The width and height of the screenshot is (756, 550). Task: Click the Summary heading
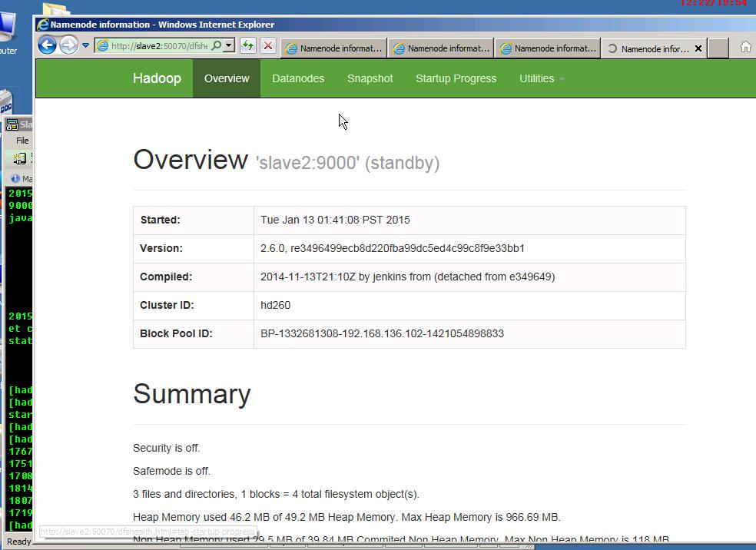point(192,394)
